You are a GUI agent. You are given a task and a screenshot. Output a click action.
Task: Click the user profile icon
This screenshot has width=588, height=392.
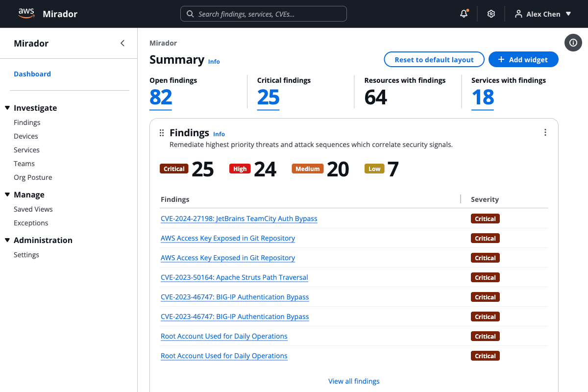(x=518, y=14)
